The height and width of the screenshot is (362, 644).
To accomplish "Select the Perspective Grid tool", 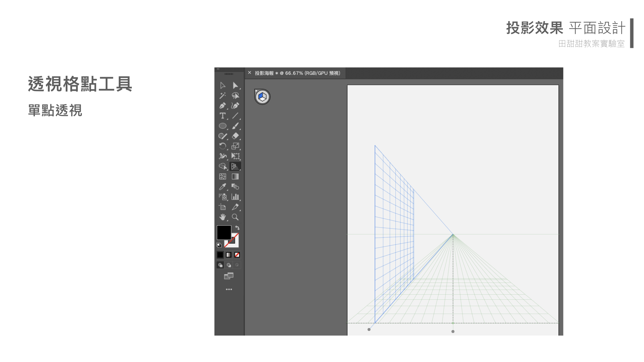I will point(235,166).
